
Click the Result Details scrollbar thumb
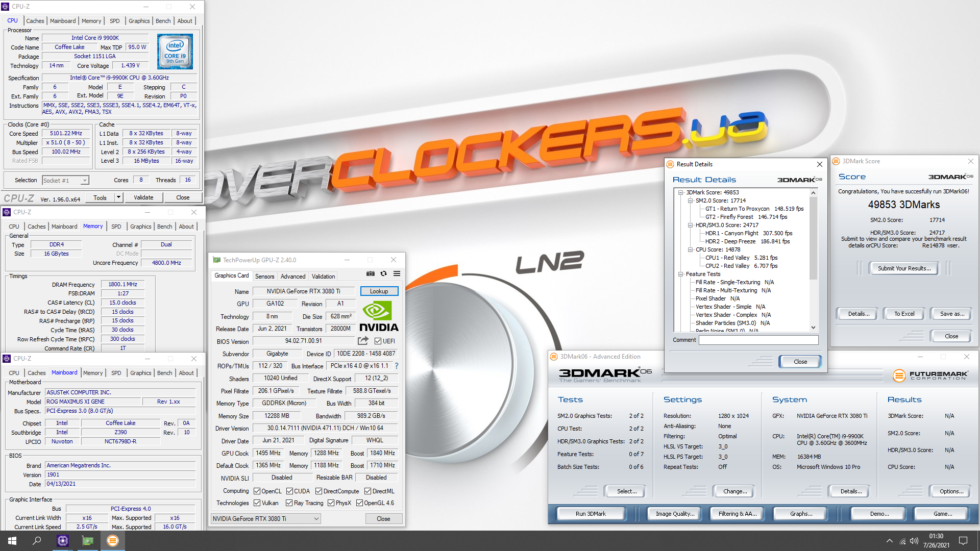pyautogui.click(x=814, y=238)
